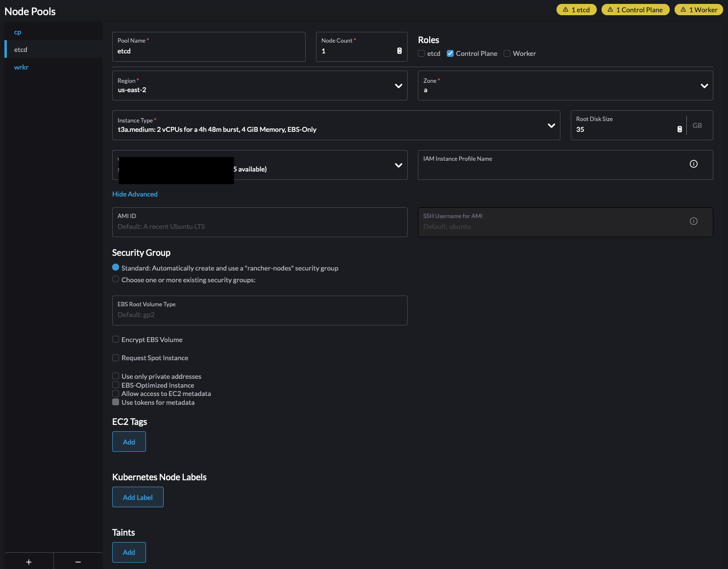Click the "−" icon to remove a node pool
Viewport: 728px width, 569px height.
click(77, 562)
